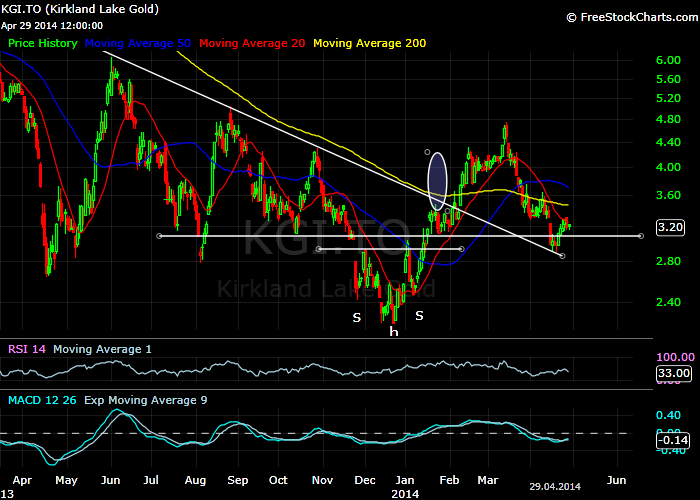The width and height of the screenshot is (700, 500).
Task: Click the Mar month label on time axis
Action: point(488,480)
